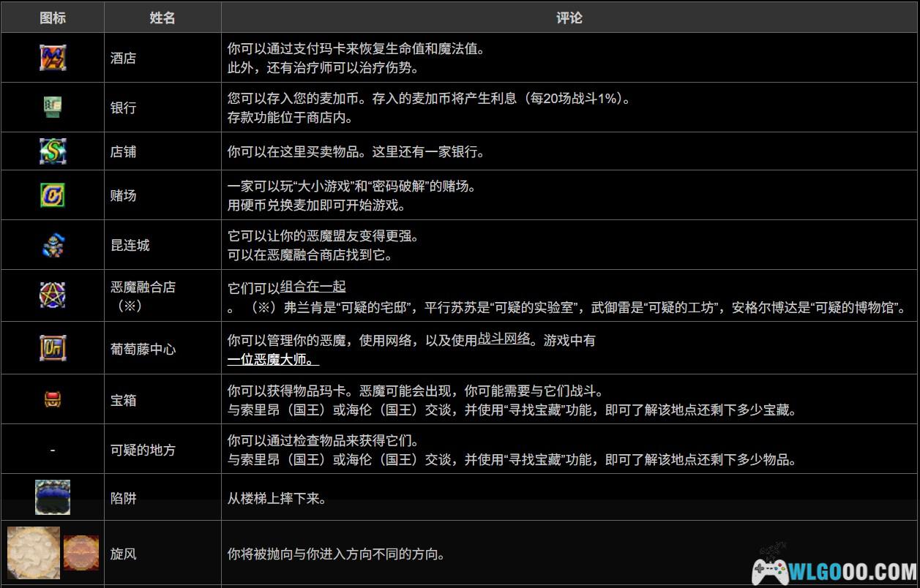This screenshot has width=920, height=588.
Task: Click the WLGOOO.COM watermark logo
Action: 833,567
